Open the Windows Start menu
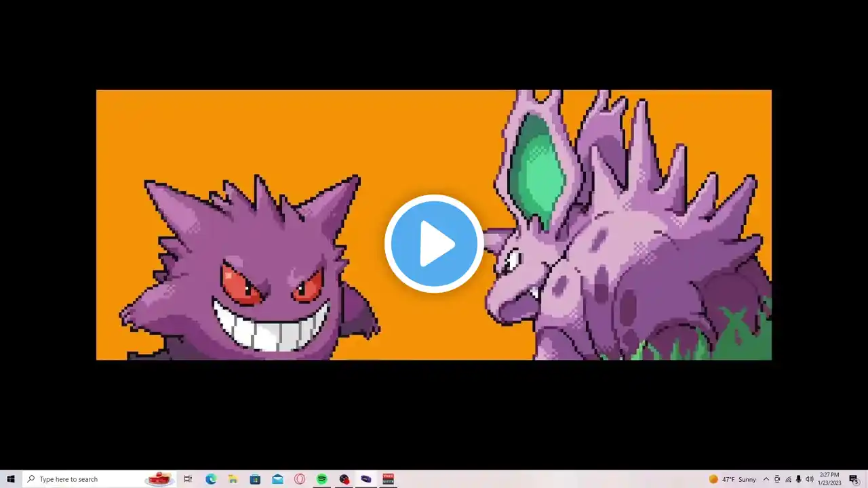The width and height of the screenshot is (868, 488). [11, 479]
